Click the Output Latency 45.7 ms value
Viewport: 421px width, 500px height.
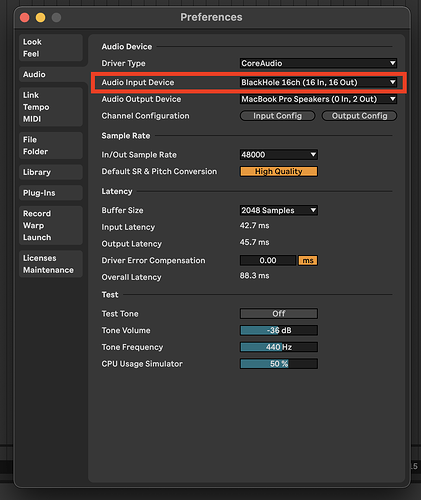(x=254, y=242)
